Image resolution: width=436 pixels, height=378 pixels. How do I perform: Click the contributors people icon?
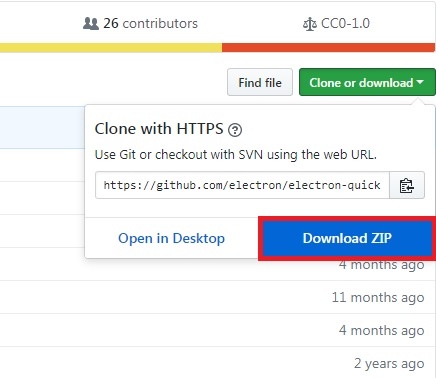(x=90, y=24)
